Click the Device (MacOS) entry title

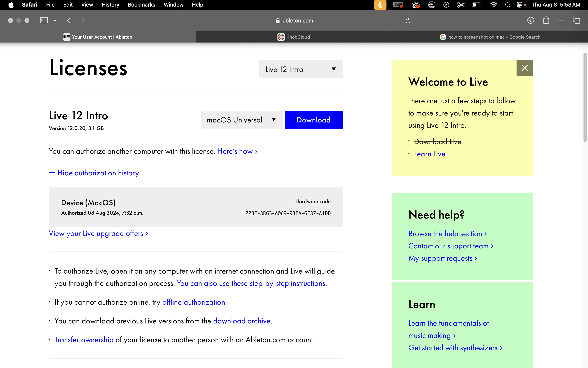click(88, 203)
